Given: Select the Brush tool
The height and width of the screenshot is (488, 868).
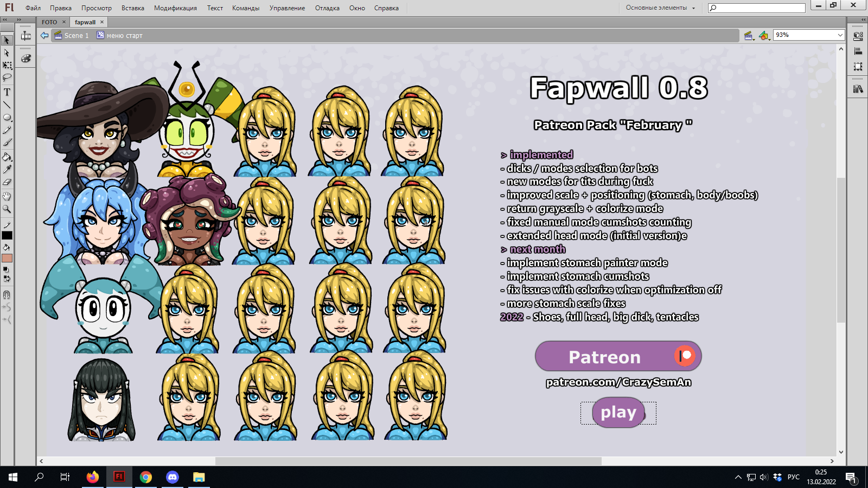Looking at the screenshot, I should coord(7,143).
